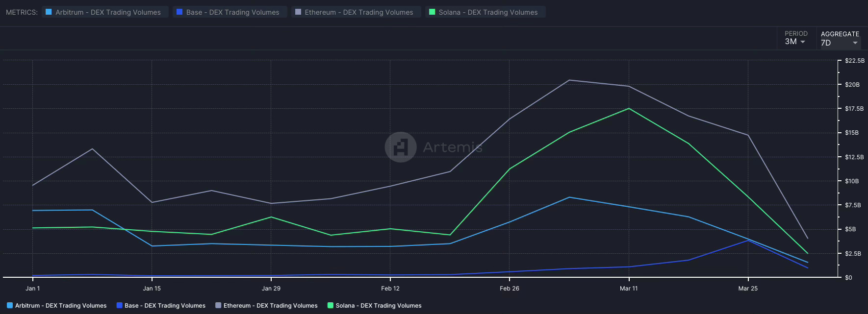
Task: Open the AGGREGATE 7D dropdown
Action: [840, 38]
